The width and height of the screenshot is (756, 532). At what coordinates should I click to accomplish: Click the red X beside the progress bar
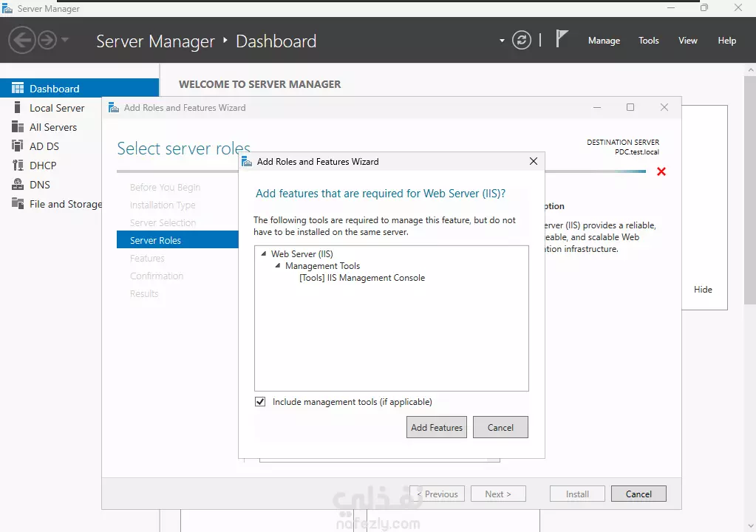[661, 171]
